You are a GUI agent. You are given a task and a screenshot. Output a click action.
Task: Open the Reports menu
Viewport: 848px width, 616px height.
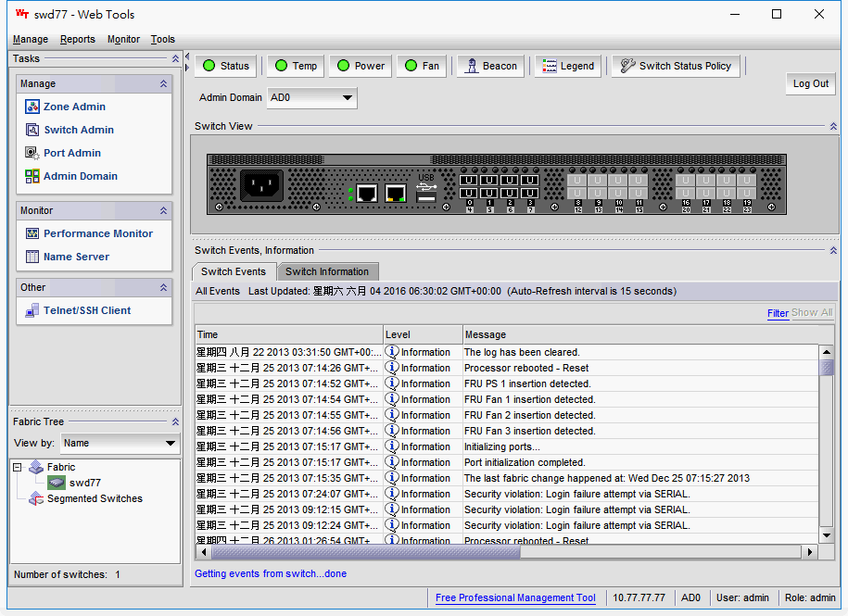(77, 39)
